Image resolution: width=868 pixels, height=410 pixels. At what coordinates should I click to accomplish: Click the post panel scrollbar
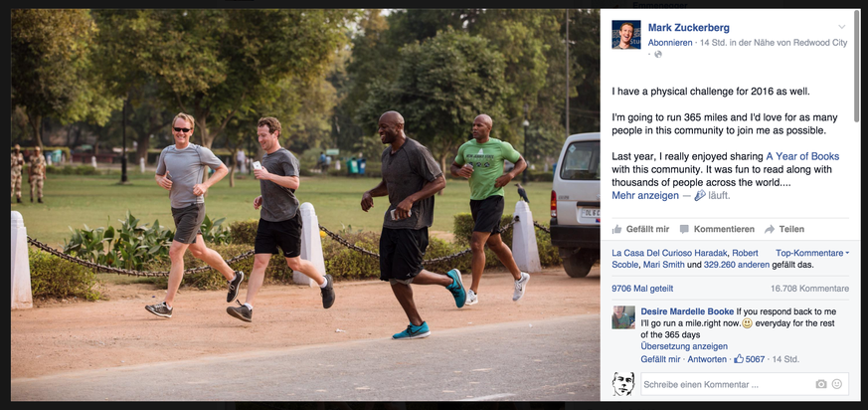pyautogui.click(x=856, y=67)
